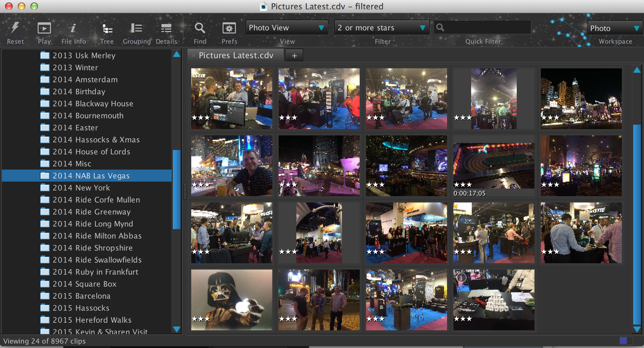Select the 2014 New York folder
The width and height of the screenshot is (644, 348).
coord(81,188)
